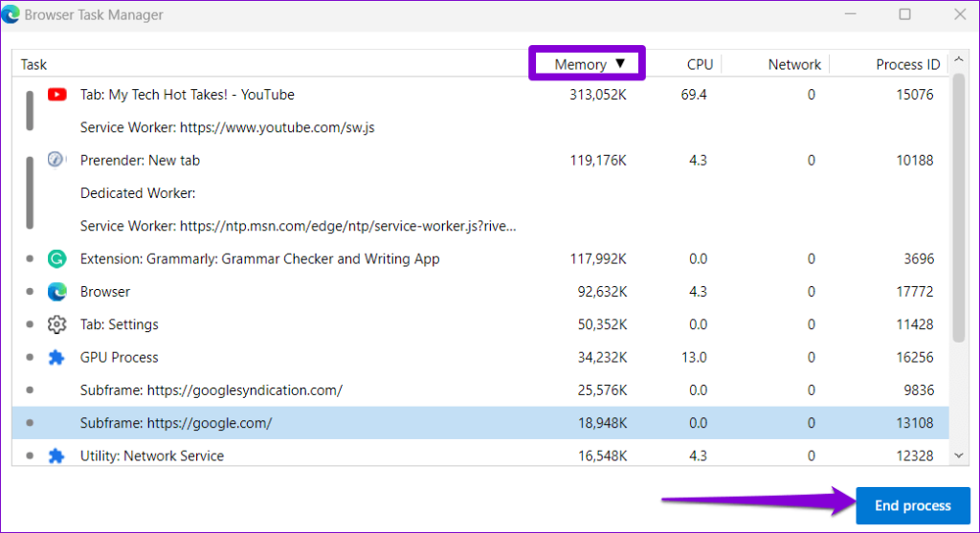Viewport: 980px width, 533px height.
Task: Click the Edge logo in the title bar
Action: [x=10, y=14]
